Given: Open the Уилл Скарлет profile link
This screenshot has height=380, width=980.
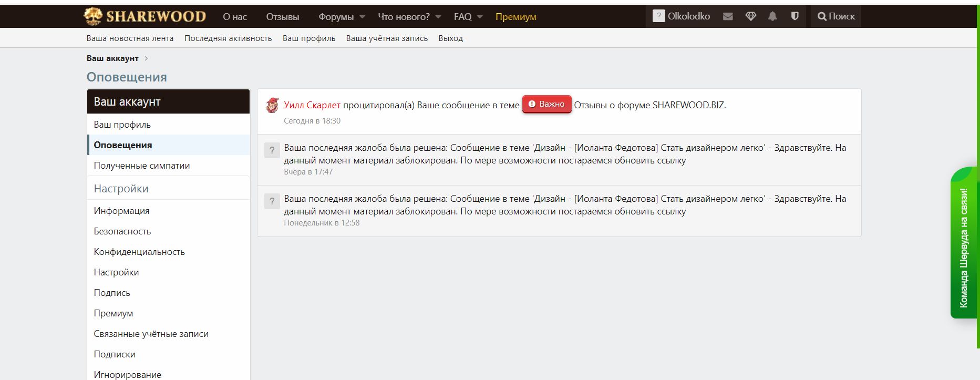Looking at the screenshot, I should click(312, 105).
